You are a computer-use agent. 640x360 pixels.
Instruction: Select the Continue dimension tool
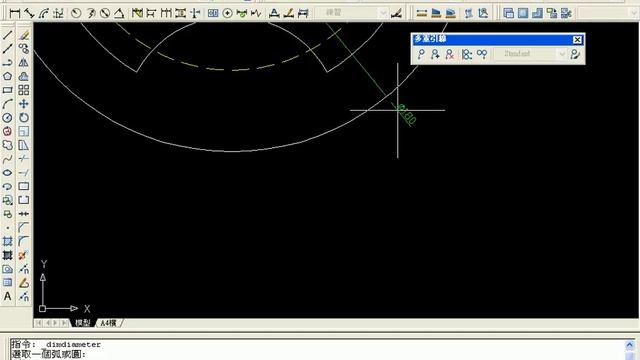(166, 13)
